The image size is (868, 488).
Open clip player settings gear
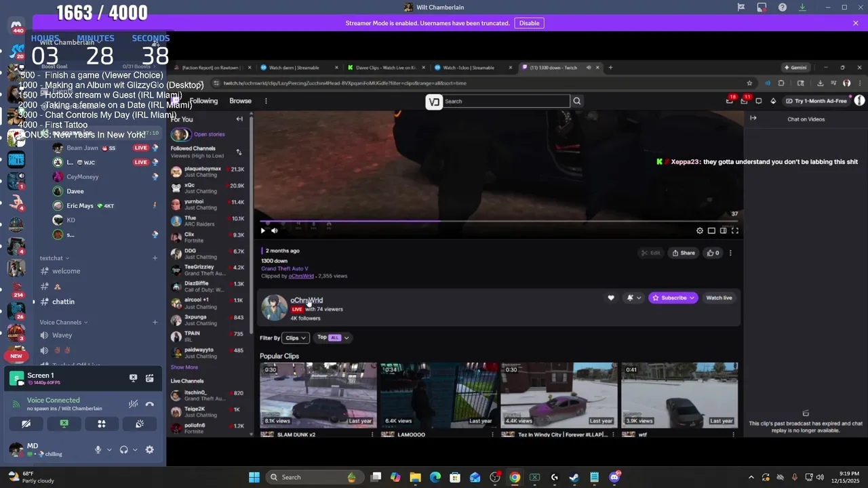[700, 230]
